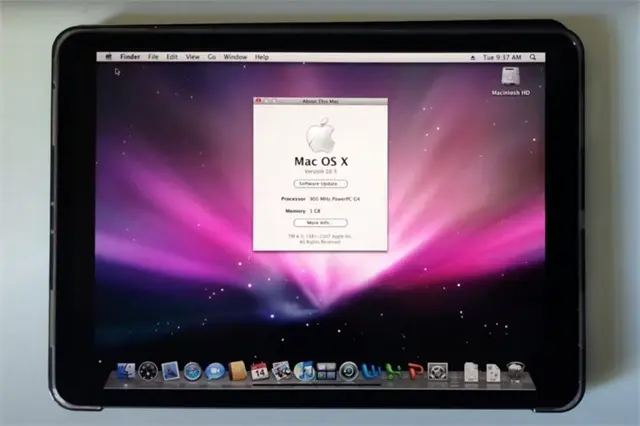This screenshot has width=640, height=426.
Task: Zoom the About This Mac window
Action: (x=273, y=101)
